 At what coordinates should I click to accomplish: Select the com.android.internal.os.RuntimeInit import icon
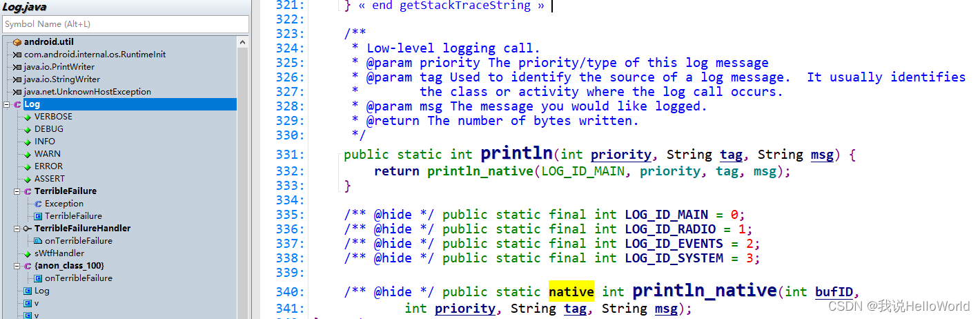pos(17,55)
